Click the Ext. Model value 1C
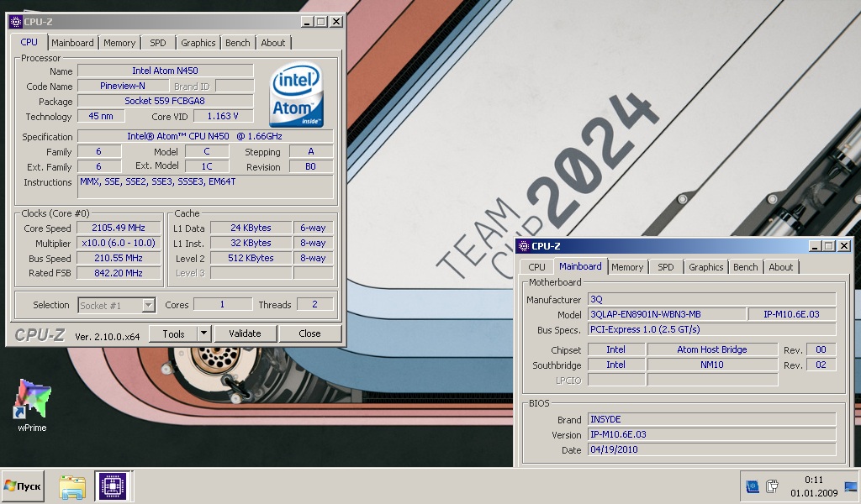 coord(207,166)
